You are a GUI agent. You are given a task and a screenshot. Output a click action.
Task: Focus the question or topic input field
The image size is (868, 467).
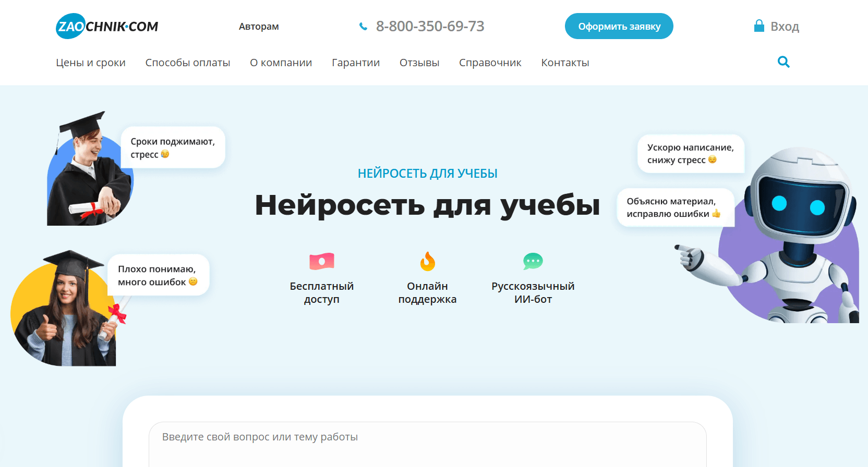[x=428, y=444]
